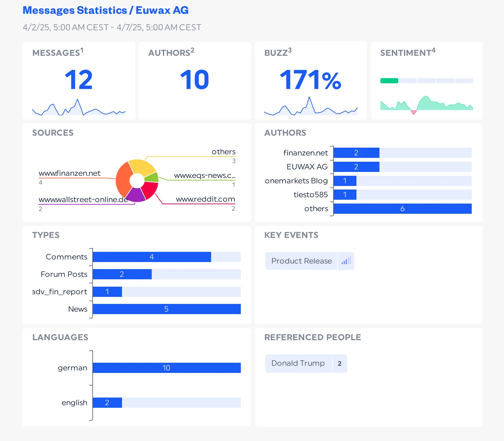Open the www.reddit.com source label
Screen dimensions: 504x441
point(205,199)
